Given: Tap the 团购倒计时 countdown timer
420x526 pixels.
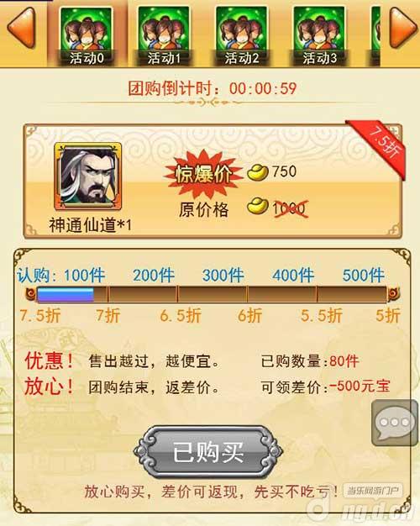Looking at the screenshot, I should 212,88.
